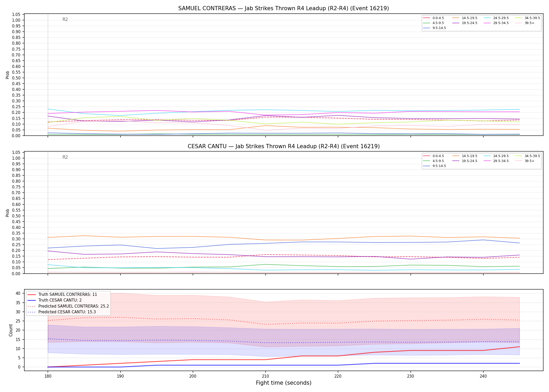Click the SAMUEL CONTRERAS Jab Strikes chart title

pyautogui.click(x=283, y=8)
